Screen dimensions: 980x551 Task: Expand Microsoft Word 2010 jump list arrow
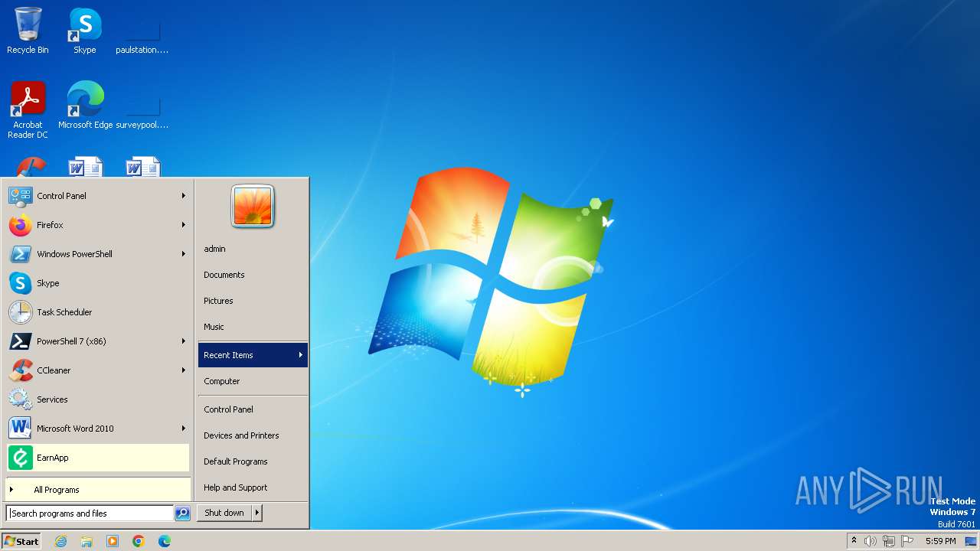coord(184,429)
